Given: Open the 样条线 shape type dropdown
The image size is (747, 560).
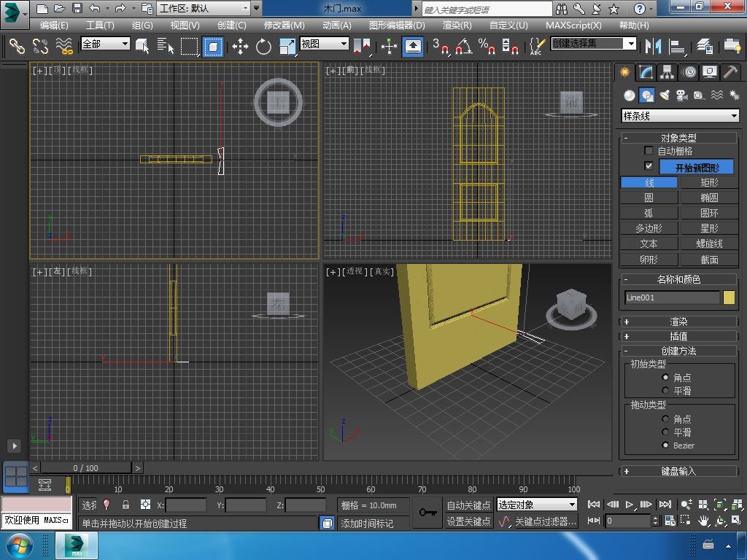Looking at the screenshot, I should 679,116.
